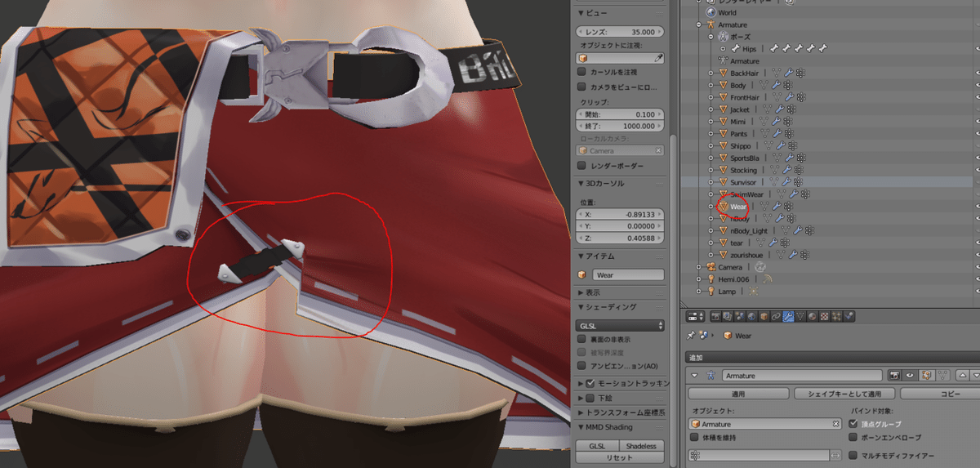The image size is (980, 468).
Task: Click the World globe icon in outliner
Action: 710,12
